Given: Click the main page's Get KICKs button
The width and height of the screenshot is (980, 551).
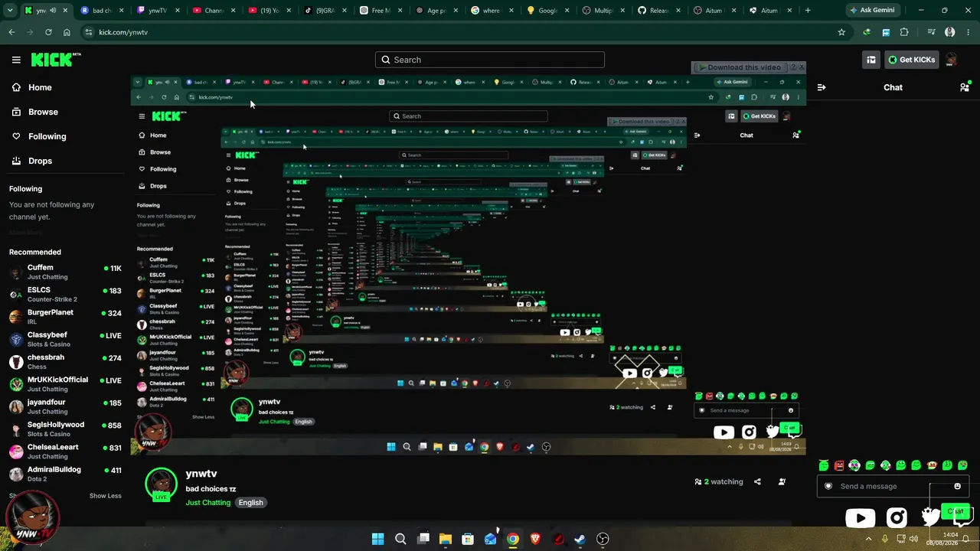Looking at the screenshot, I should coord(911,60).
